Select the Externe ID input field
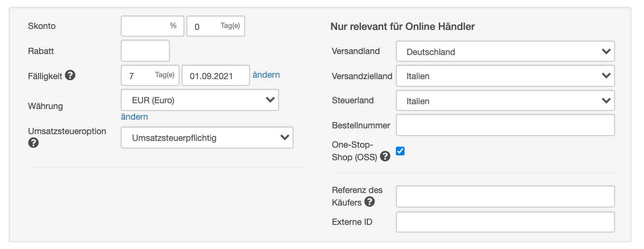 click(505, 222)
